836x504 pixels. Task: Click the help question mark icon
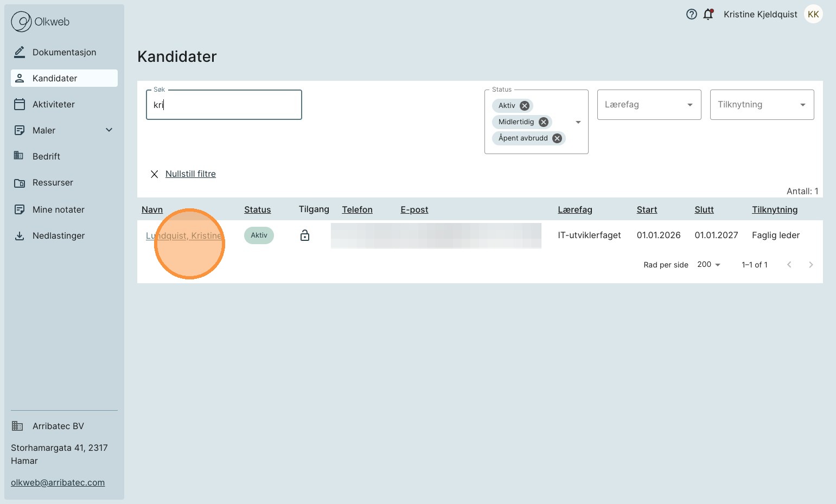click(691, 15)
